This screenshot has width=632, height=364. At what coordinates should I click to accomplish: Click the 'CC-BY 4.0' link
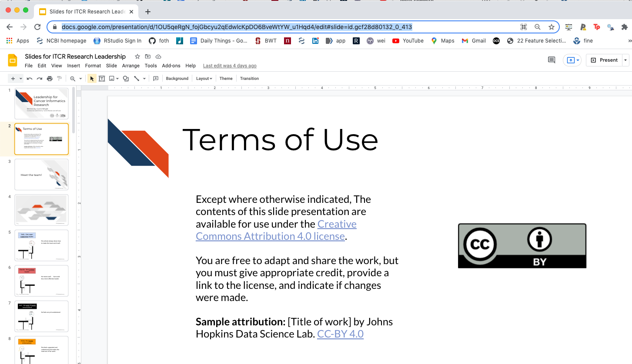340,334
